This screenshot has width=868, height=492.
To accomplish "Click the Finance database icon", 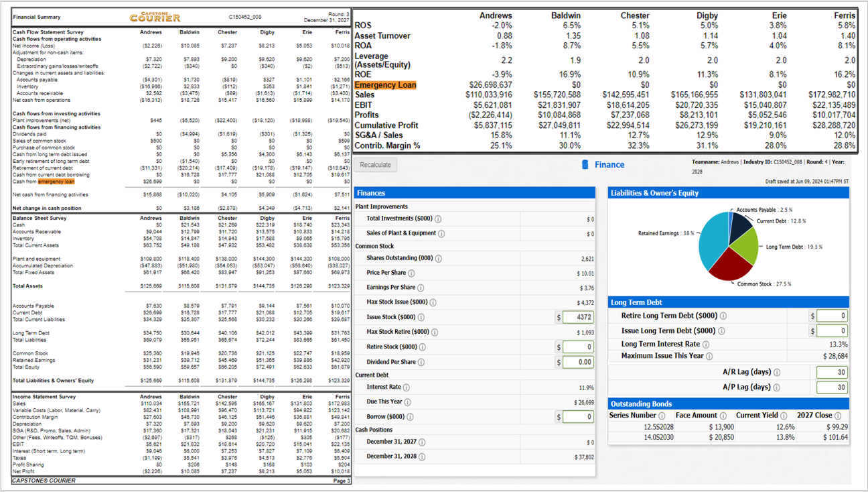I will point(585,165).
